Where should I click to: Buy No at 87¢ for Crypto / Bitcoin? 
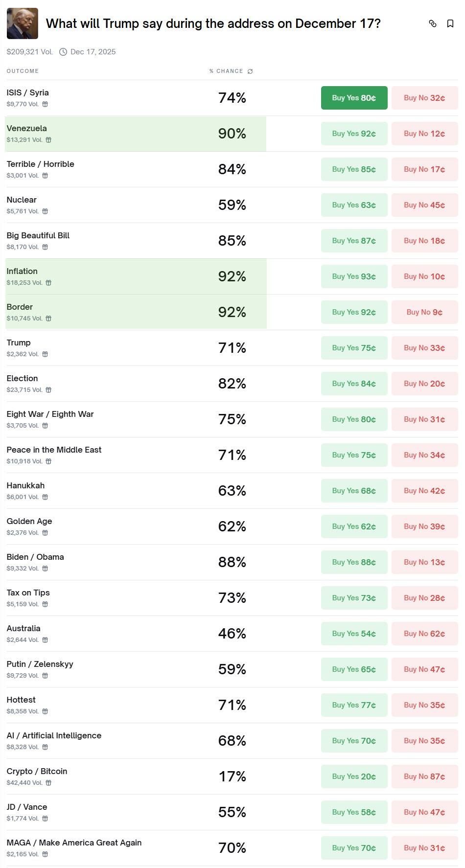point(424,777)
